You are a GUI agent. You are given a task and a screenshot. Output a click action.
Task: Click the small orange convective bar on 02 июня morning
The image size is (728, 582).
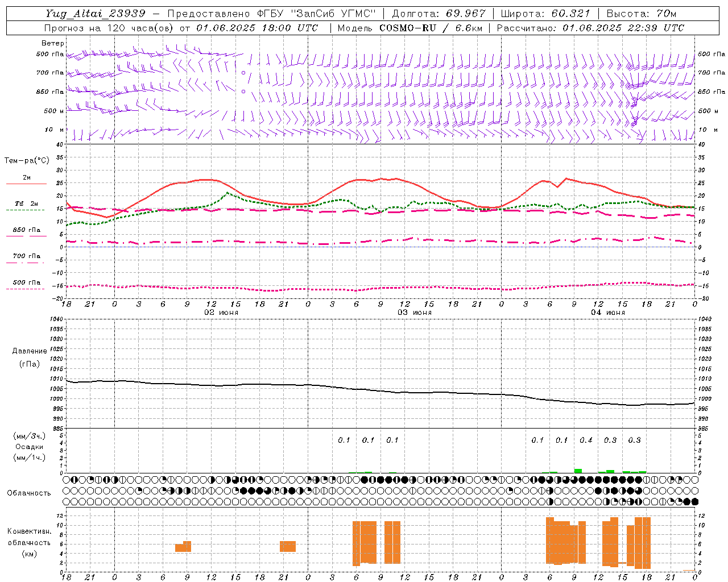point(183,547)
